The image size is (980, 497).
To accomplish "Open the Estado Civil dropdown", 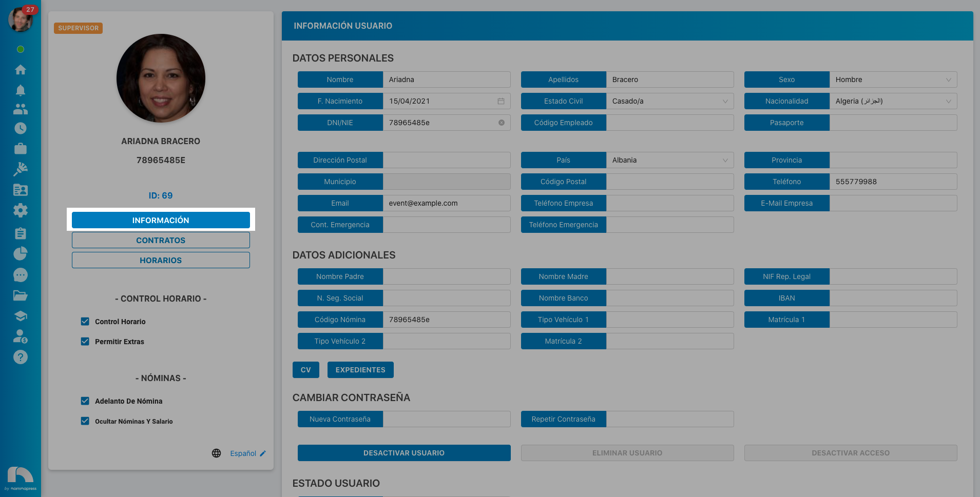I will point(670,101).
